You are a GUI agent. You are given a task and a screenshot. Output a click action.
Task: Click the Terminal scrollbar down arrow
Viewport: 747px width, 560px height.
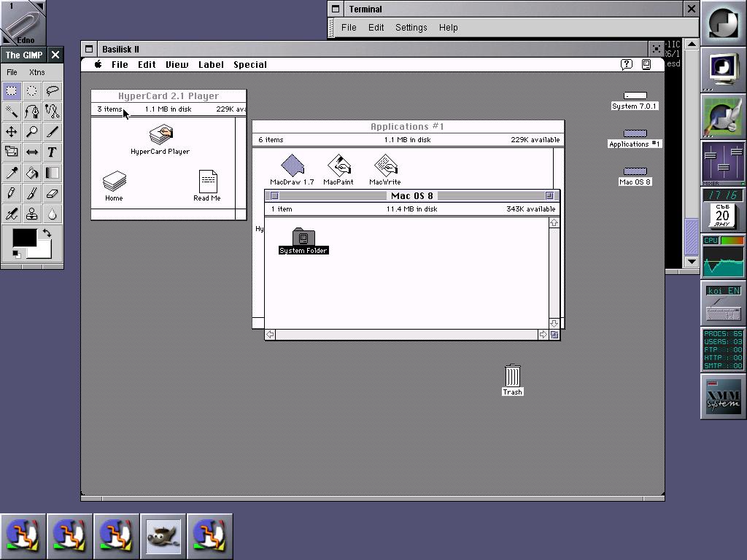[x=692, y=262]
